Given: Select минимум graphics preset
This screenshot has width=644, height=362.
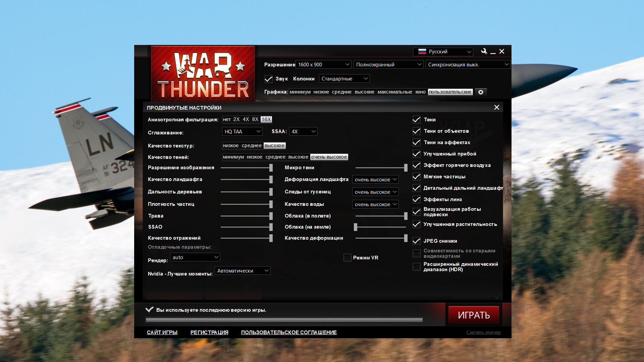Looking at the screenshot, I should 300,92.
